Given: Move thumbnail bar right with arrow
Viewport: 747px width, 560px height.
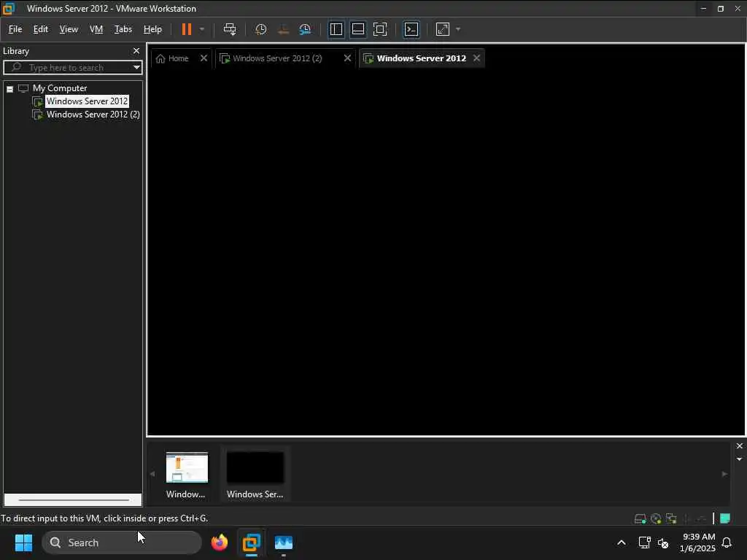Looking at the screenshot, I should point(724,474).
